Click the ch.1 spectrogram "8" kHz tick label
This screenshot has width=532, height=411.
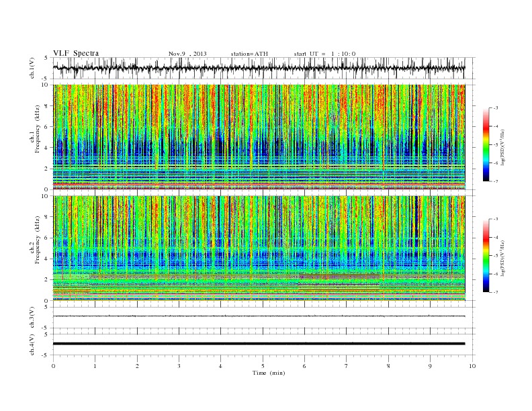(x=46, y=106)
